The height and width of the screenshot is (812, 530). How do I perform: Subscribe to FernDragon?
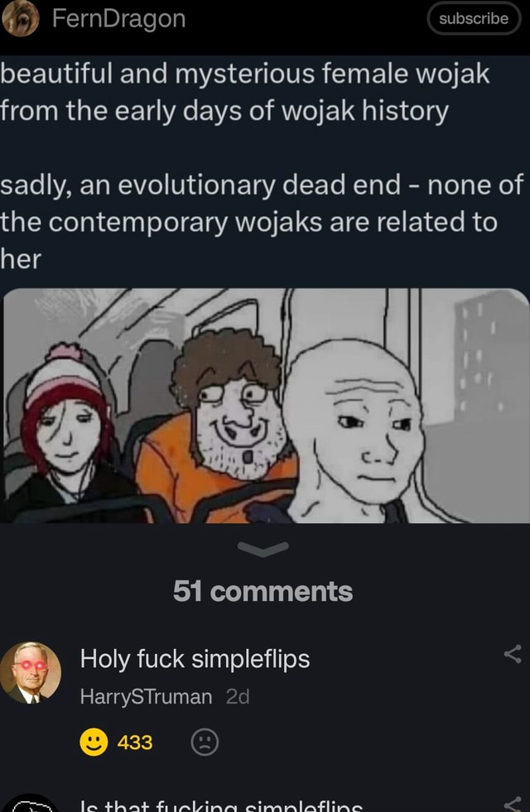pos(474,19)
